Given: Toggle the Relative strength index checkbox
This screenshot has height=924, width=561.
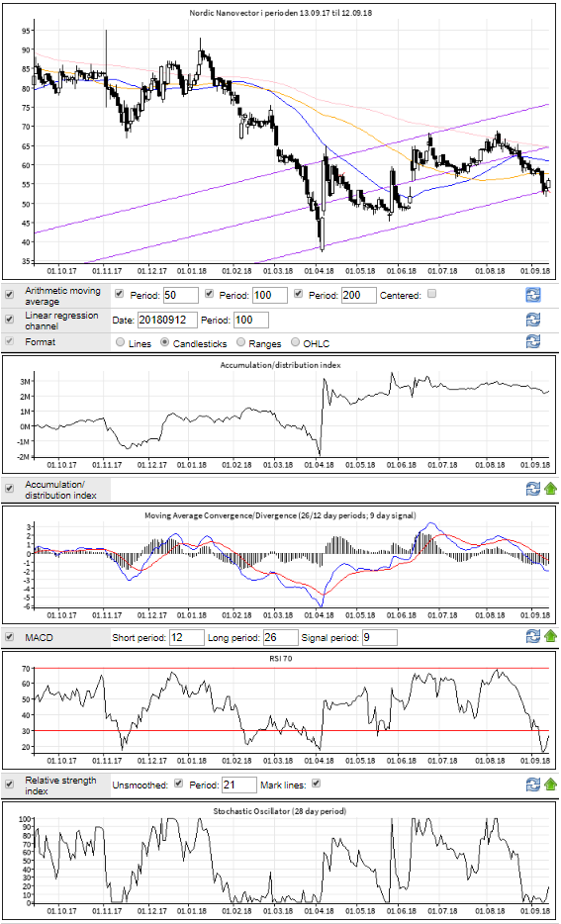Looking at the screenshot, I should click(x=10, y=785).
